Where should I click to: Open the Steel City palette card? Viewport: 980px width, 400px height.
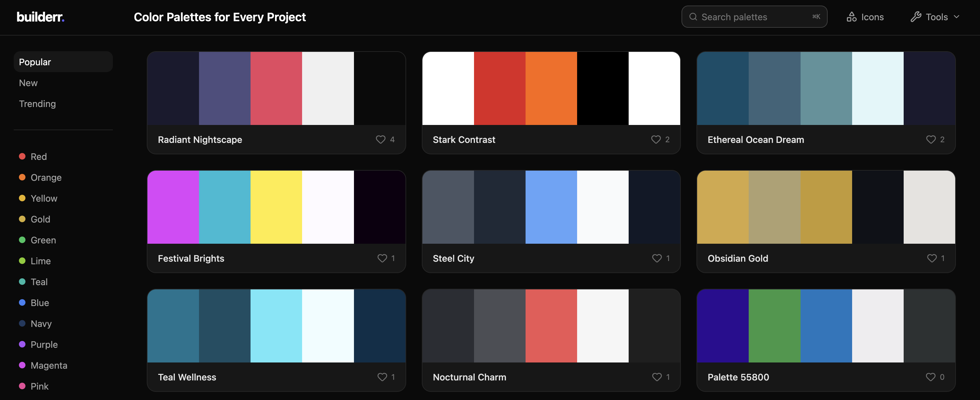[551, 207]
